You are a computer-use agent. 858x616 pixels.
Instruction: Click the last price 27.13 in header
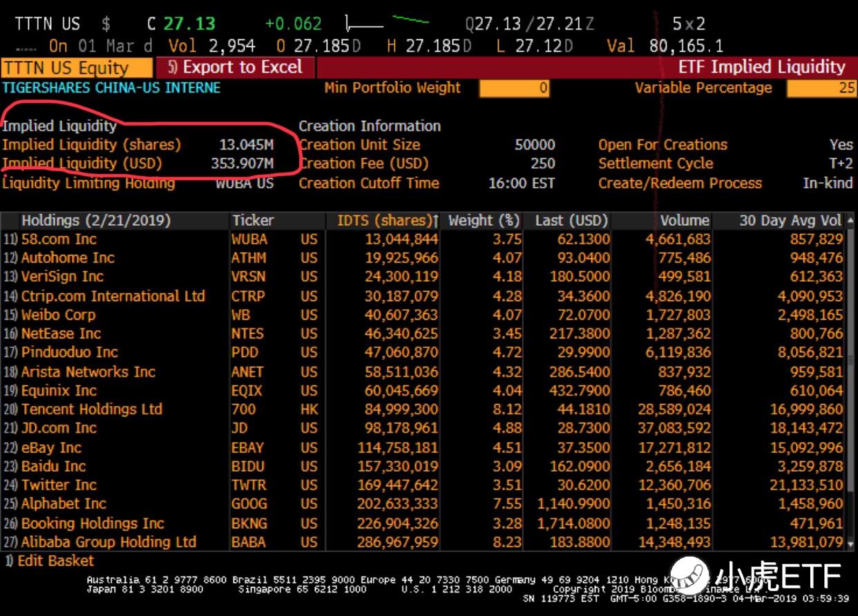tap(190, 23)
